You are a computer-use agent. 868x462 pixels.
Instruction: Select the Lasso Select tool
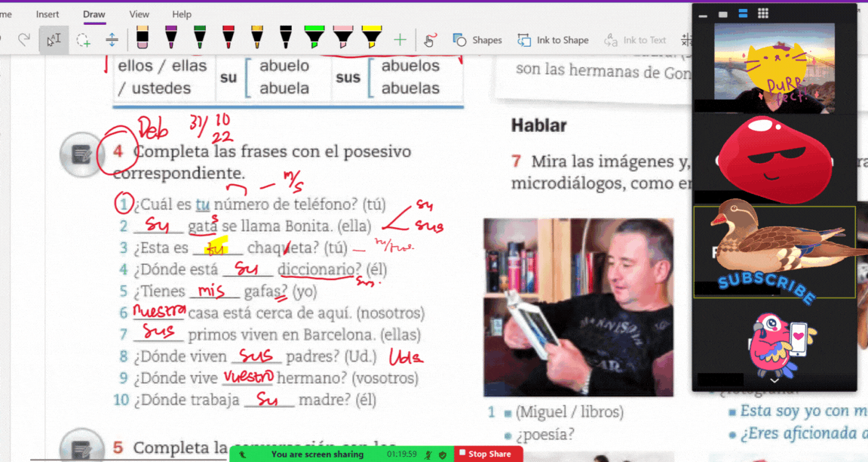[x=83, y=40]
